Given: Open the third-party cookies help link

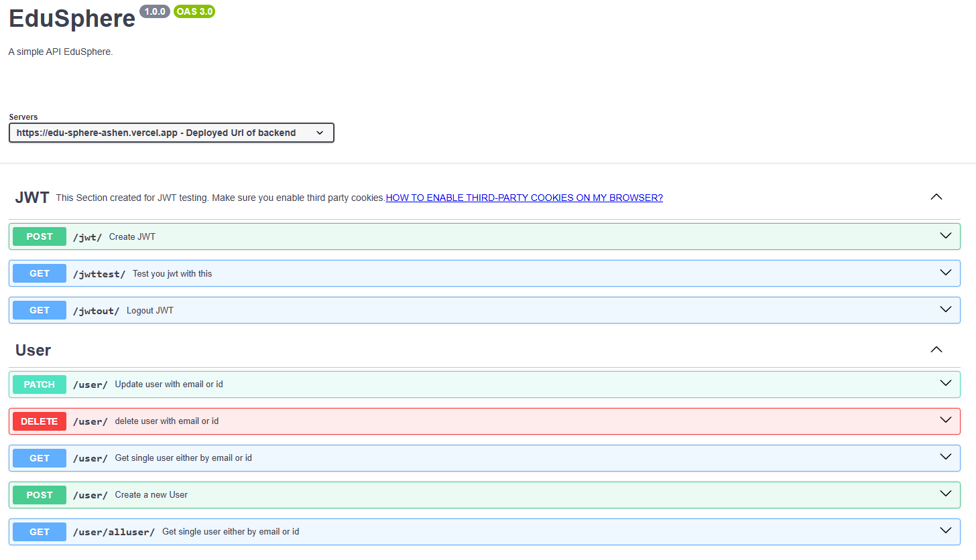Looking at the screenshot, I should pyautogui.click(x=524, y=198).
